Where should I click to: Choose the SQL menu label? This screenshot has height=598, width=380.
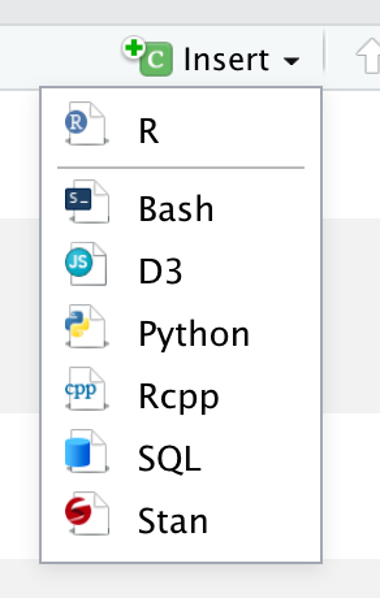coord(169,459)
